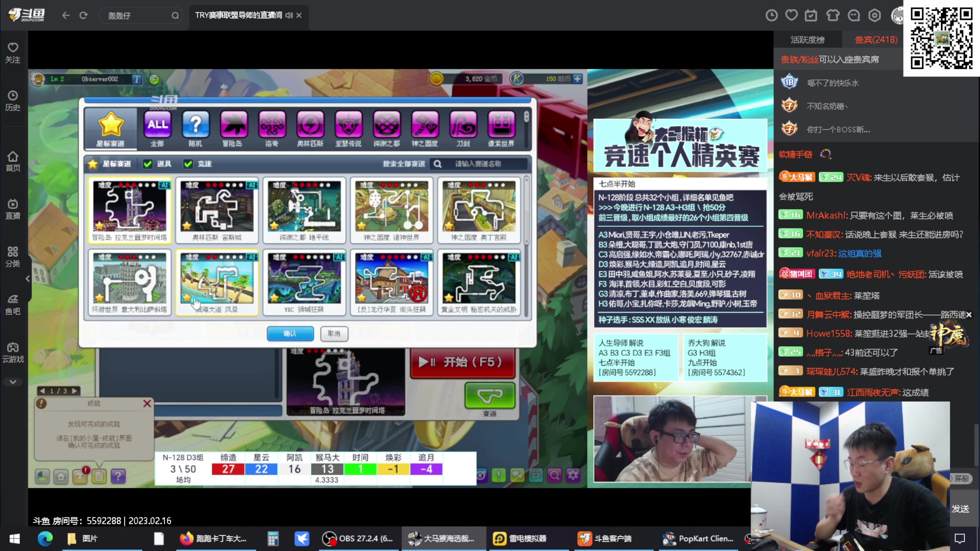
Task: Select the ALL 全部 tracks category
Action: [x=157, y=124]
